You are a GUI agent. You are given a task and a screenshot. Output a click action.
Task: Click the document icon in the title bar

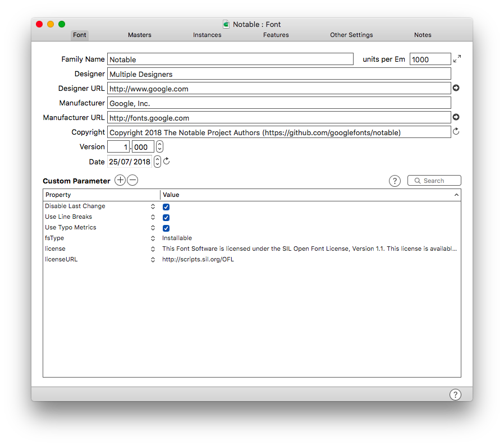(x=226, y=25)
